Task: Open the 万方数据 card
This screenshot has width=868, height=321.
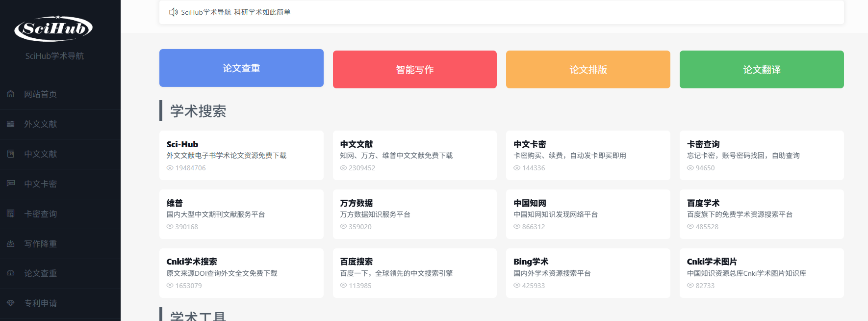Action: point(415,214)
